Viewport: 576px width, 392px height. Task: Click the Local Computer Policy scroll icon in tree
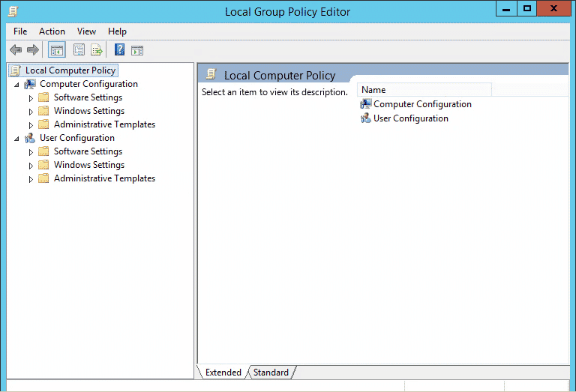15,70
